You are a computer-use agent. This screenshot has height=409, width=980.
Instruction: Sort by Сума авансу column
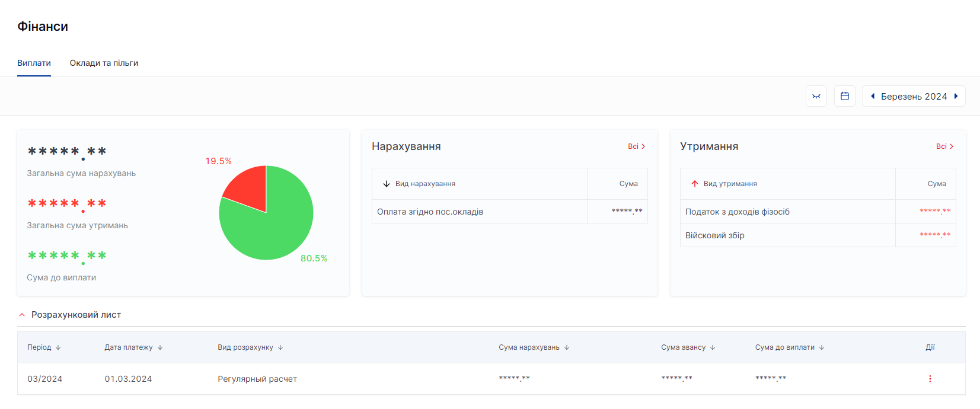(688, 347)
